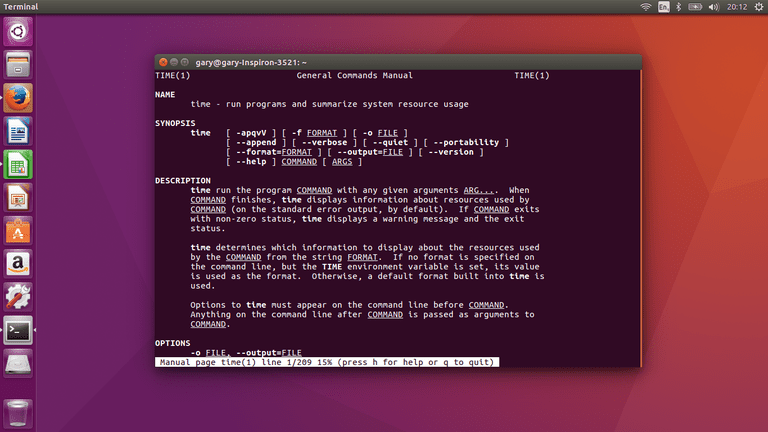
Task: Open LibreOffice Impress from the launcher
Action: point(18,198)
